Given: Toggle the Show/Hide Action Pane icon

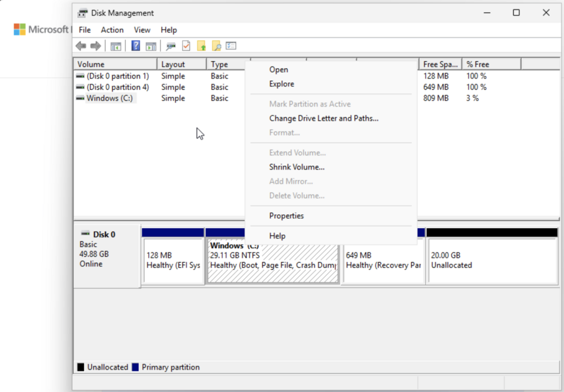Looking at the screenshot, I should click(x=151, y=46).
